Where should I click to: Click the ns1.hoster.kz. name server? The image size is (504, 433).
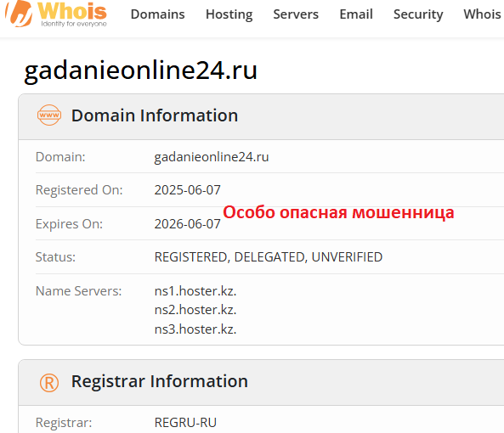(195, 291)
